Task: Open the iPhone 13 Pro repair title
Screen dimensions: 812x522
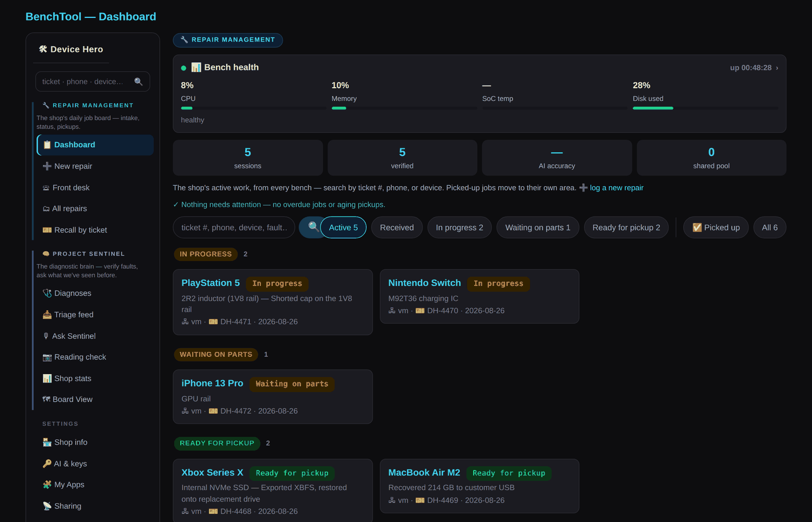Action: tap(212, 383)
